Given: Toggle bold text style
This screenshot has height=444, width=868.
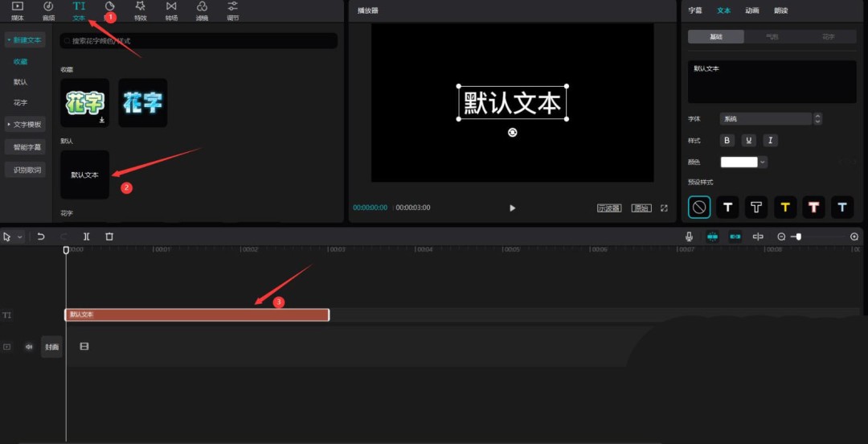Looking at the screenshot, I should click(727, 140).
